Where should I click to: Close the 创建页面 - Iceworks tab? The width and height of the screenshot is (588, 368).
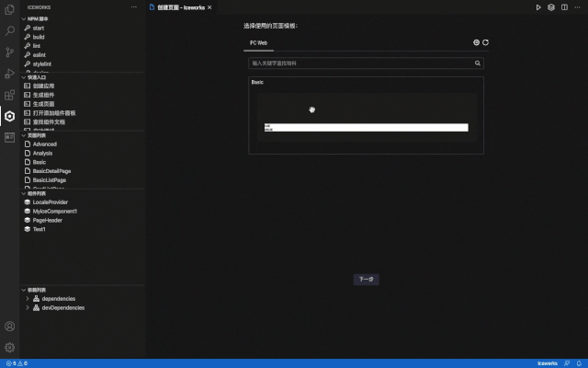tap(209, 7)
